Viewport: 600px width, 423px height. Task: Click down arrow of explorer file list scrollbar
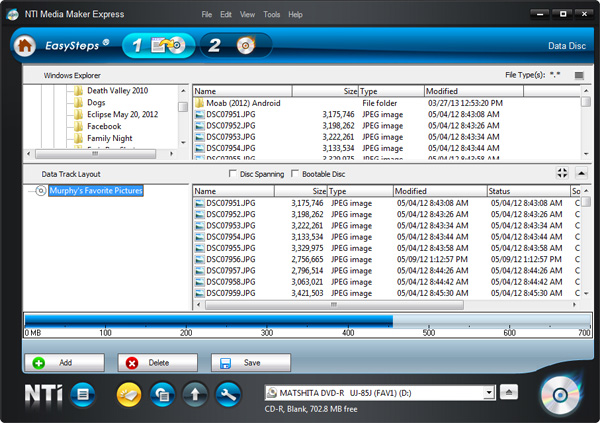pos(586,154)
